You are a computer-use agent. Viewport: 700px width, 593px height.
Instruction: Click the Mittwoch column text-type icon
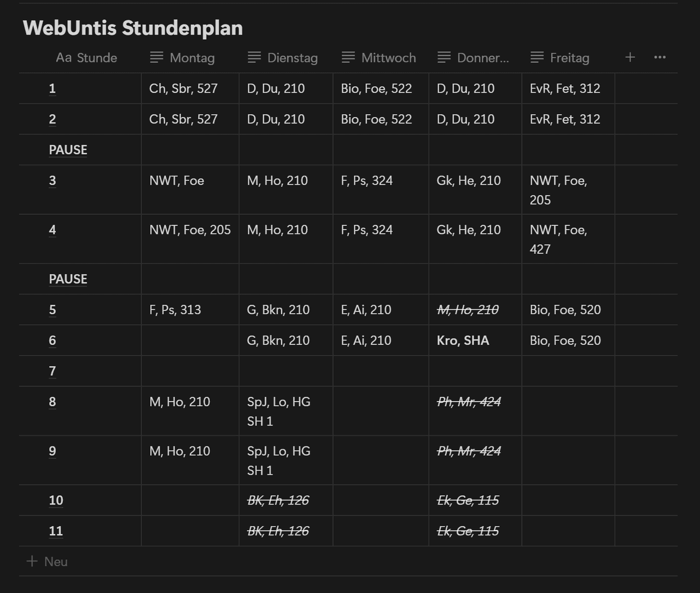pyautogui.click(x=348, y=57)
